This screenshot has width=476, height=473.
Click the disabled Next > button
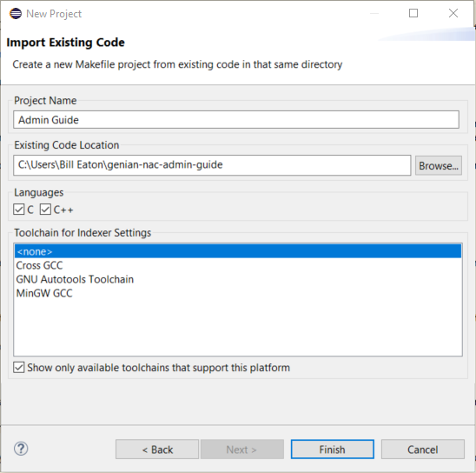(242, 450)
